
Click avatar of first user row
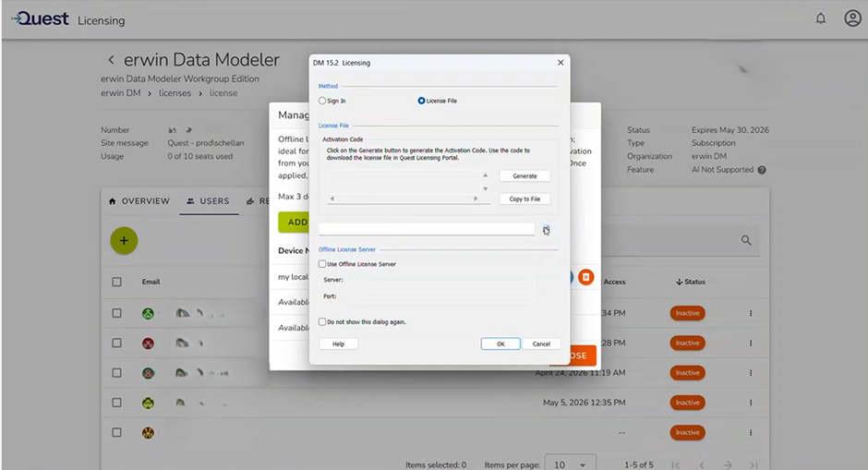[148, 314]
